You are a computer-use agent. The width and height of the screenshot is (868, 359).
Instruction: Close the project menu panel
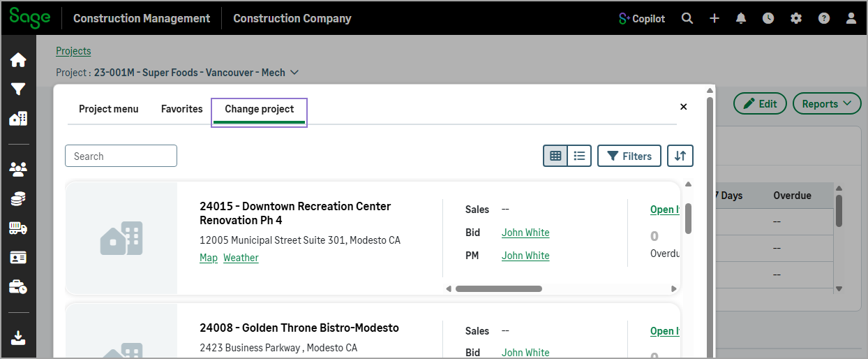[684, 107]
